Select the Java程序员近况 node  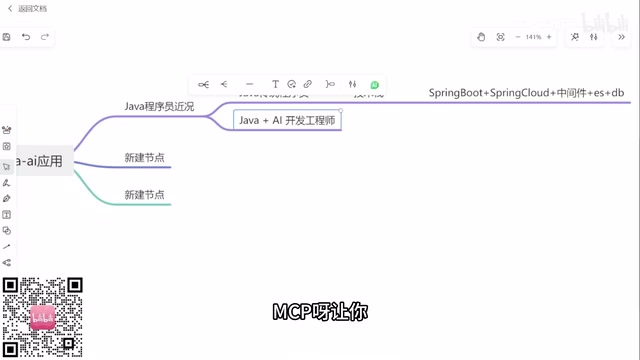click(x=159, y=107)
